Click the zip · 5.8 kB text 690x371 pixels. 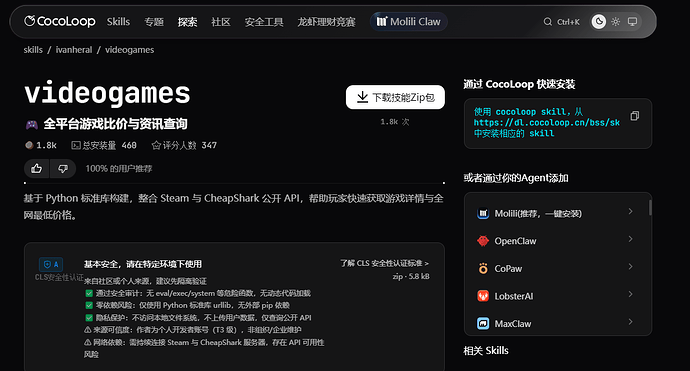pyautogui.click(x=411, y=276)
